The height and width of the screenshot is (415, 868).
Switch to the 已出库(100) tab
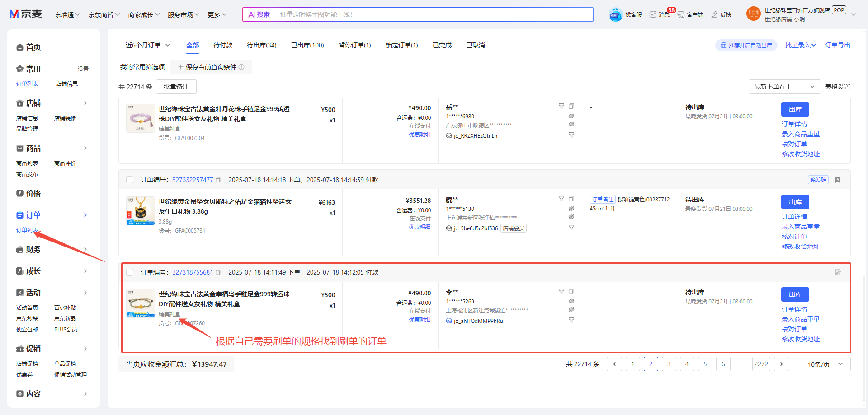[x=307, y=45]
